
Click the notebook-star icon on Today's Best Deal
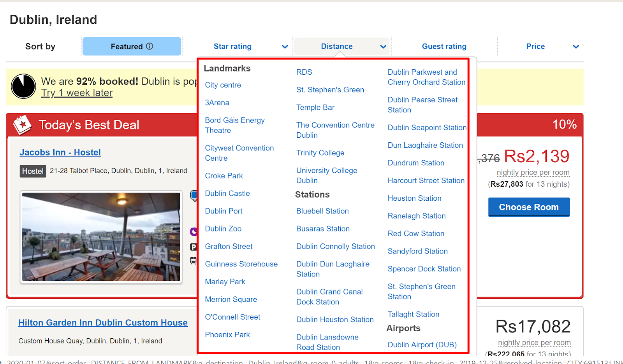tap(22, 124)
